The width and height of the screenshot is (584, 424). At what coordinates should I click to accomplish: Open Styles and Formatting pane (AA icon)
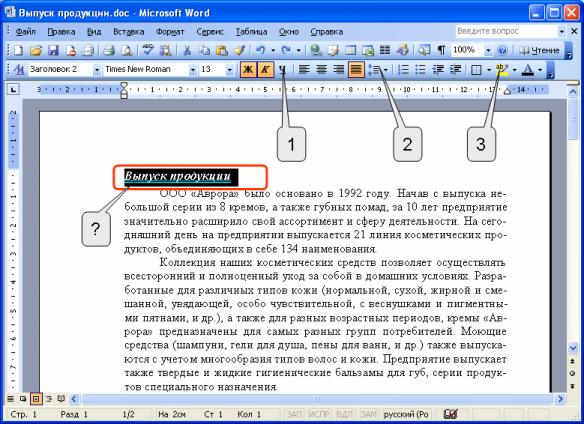18,69
